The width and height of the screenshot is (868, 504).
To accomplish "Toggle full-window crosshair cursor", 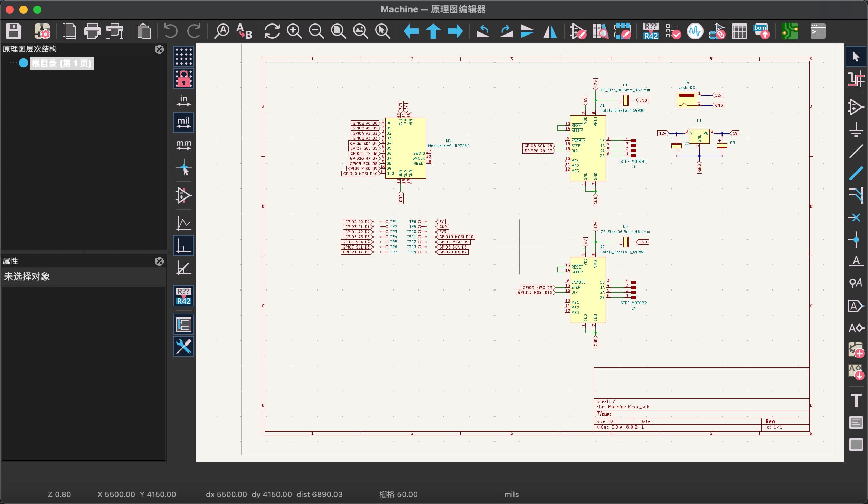I will [x=183, y=167].
